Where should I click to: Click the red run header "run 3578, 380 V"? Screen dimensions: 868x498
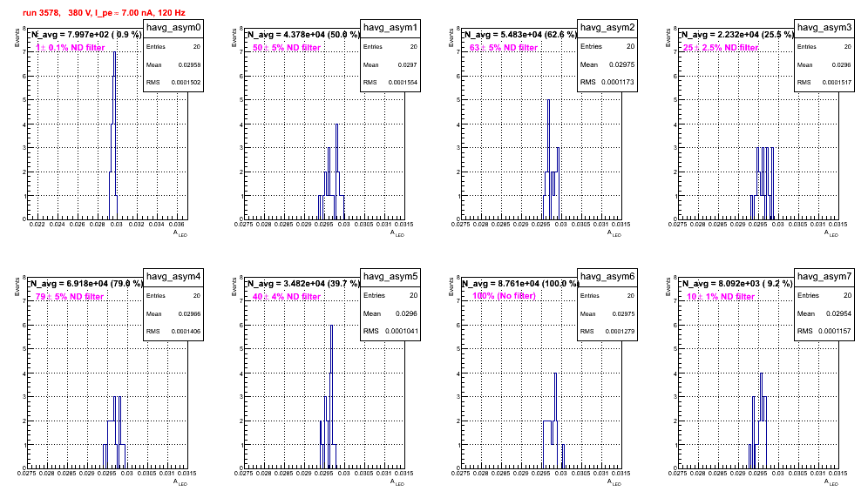coord(58,13)
